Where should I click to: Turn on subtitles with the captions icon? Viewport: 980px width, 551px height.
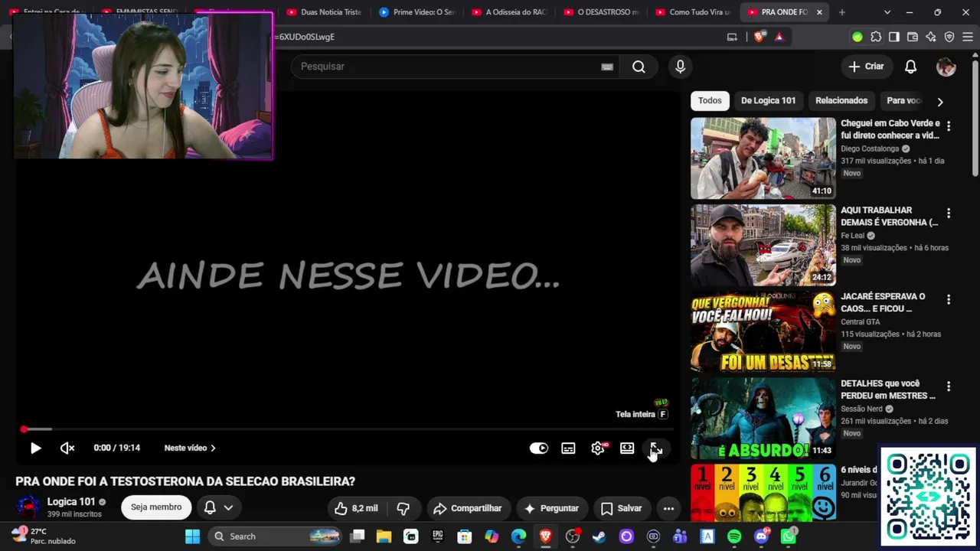(x=568, y=448)
